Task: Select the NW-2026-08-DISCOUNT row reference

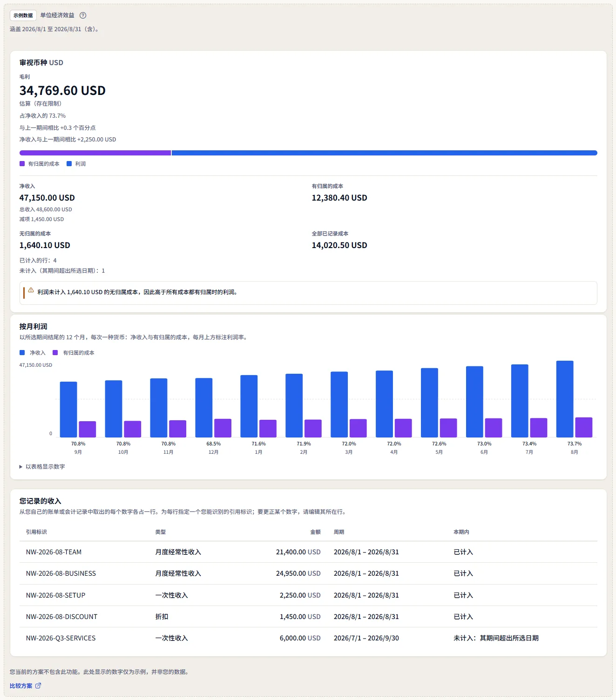Action: pyautogui.click(x=61, y=617)
